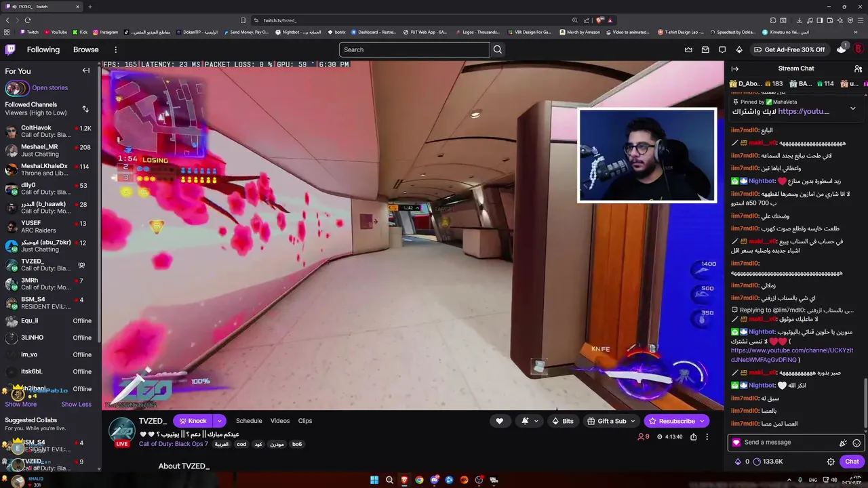Click Show More followed channels
Image resolution: width=868 pixels, height=488 pixels.
pyautogui.click(x=20, y=404)
